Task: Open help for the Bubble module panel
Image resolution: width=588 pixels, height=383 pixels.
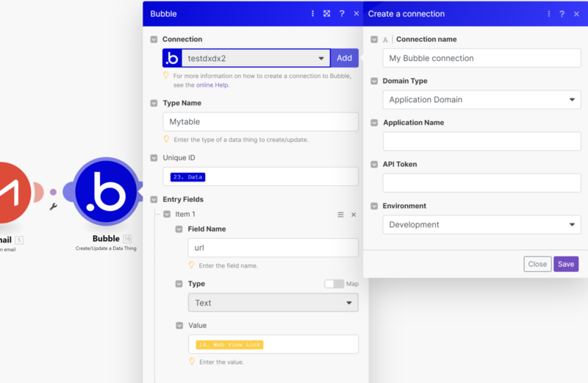Action: [342, 13]
